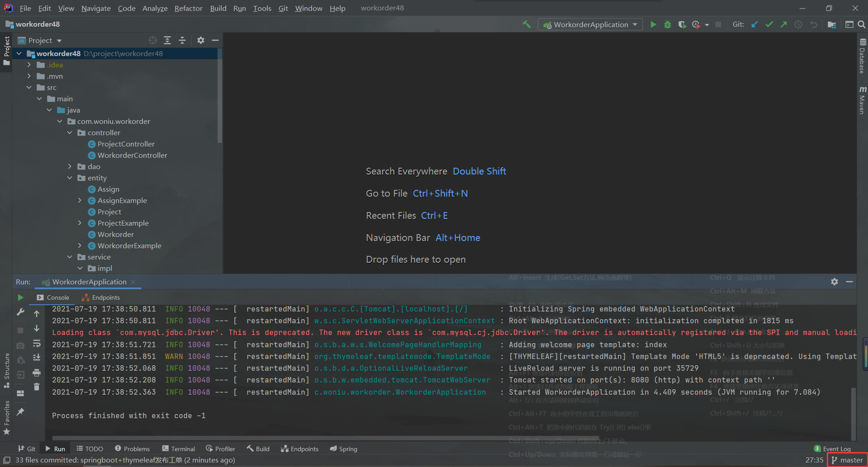Open WorkorderController class in the tree
This screenshot has height=467, width=868.
pos(132,155)
